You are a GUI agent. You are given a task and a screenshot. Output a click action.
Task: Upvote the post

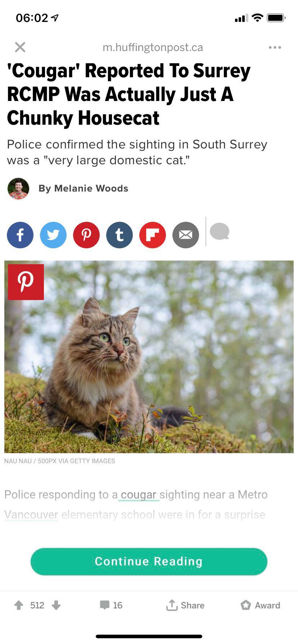click(19, 605)
